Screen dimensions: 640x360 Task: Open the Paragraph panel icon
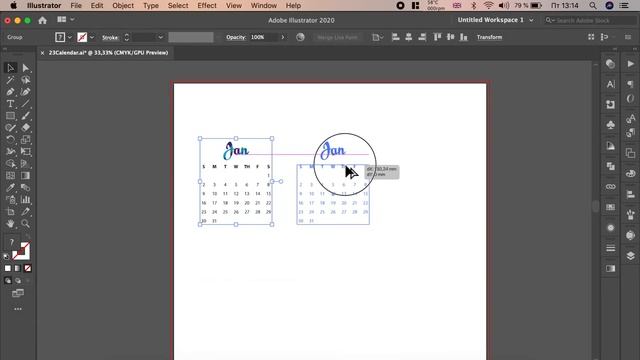pyautogui.click(x=631, y=84)
